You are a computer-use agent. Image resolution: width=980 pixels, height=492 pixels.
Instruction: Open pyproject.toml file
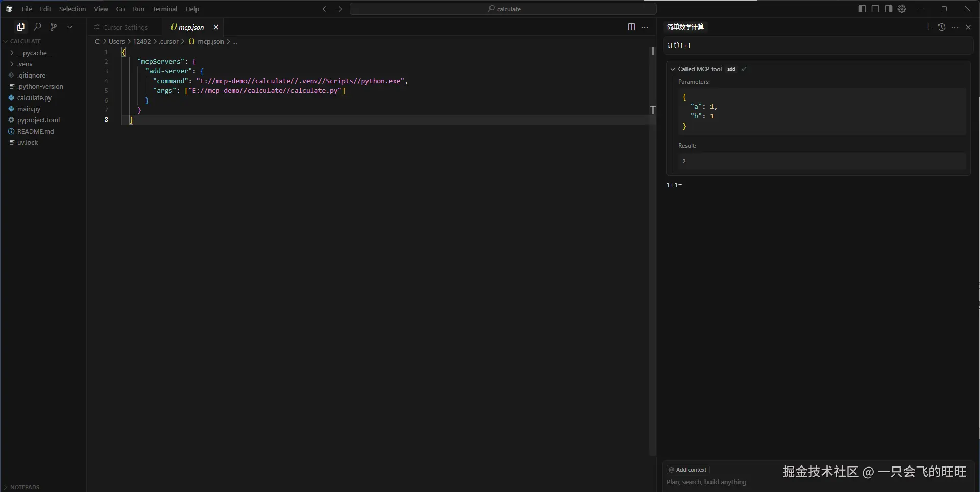click(x=43, y=120)
